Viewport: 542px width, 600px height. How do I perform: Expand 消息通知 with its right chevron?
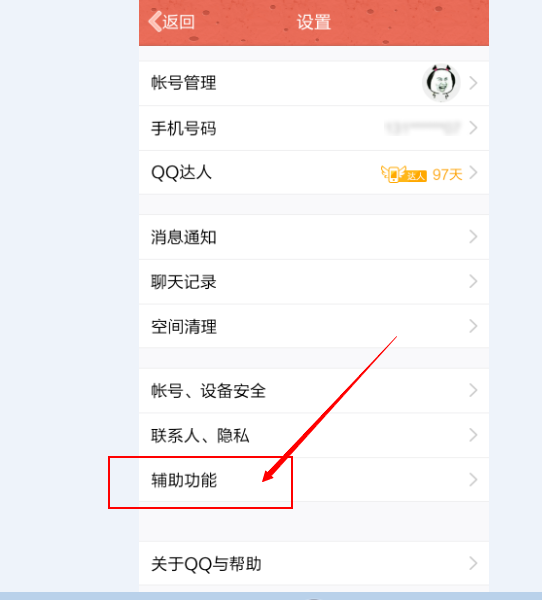click(x=473, y=237)
